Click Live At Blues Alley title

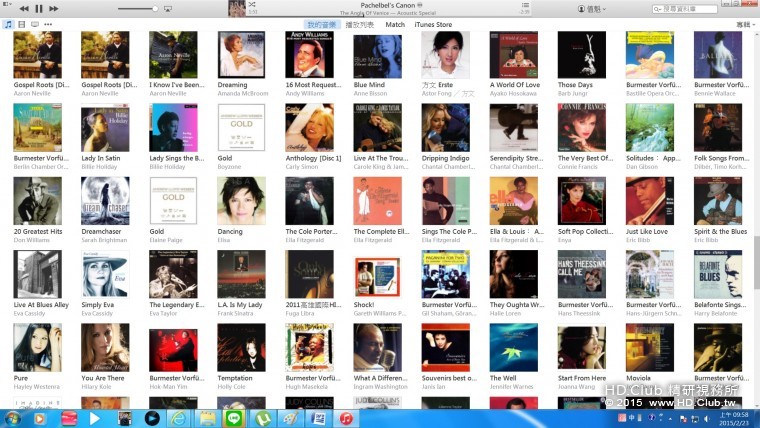[41, 305]
